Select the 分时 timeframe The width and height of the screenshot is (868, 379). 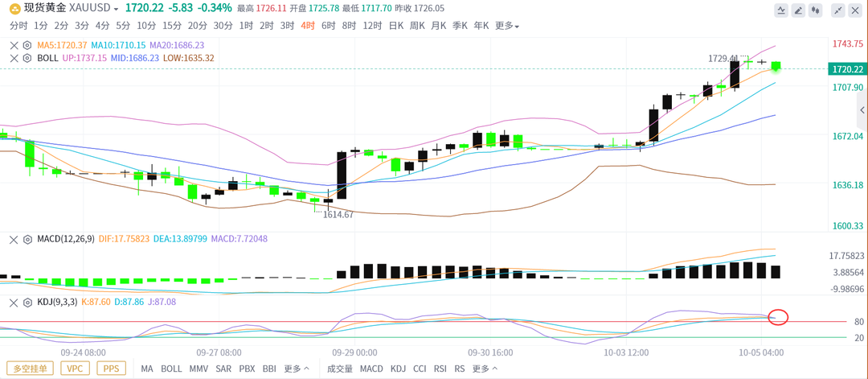[18, 26]
